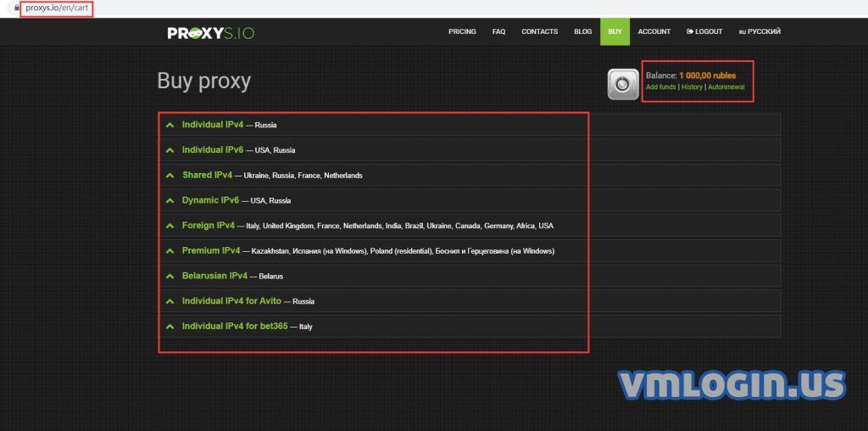Click the Individual IPv4 title
The width and height of the screenshot is (868, 431).
click(x=213, y=125)
